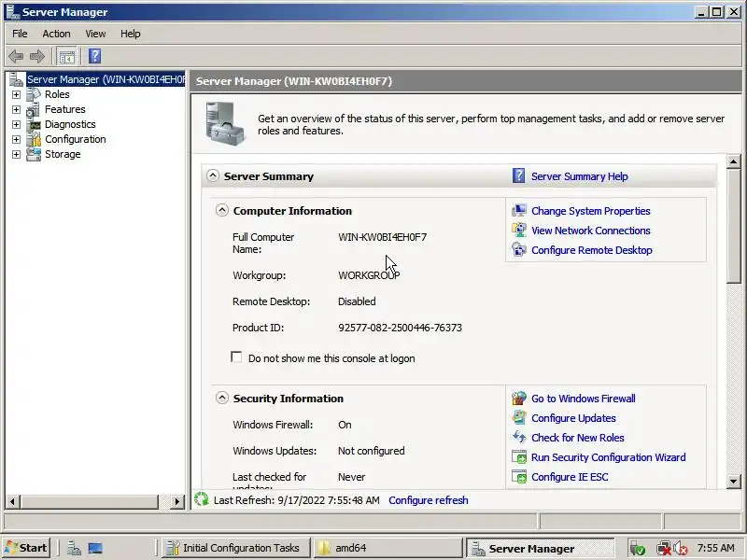This screenshot has height=560, width=747.
Task: Open the Action menu
Action: coord(56,34)
